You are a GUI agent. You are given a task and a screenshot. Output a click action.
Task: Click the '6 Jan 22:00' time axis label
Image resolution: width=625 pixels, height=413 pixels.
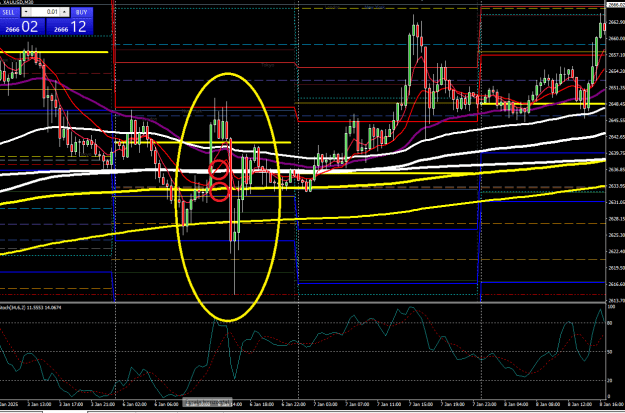(294, 404)
